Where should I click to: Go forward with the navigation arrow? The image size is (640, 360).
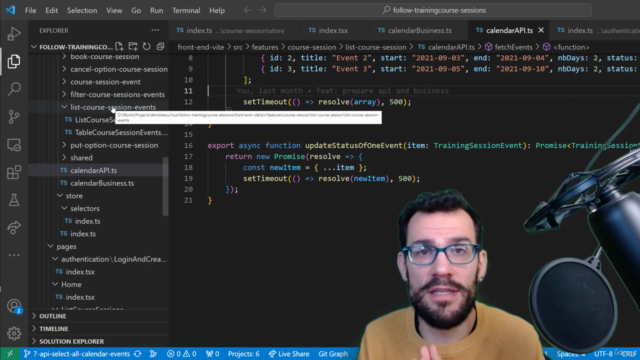[x=263, y=10]
